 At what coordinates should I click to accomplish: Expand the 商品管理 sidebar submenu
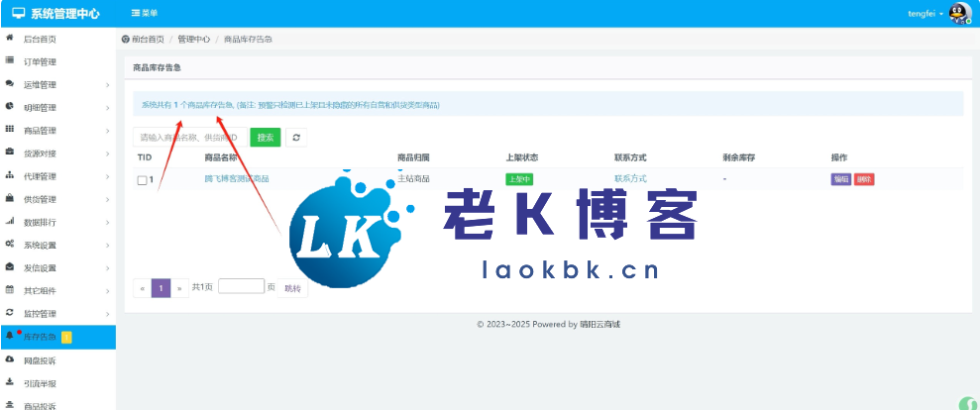(57, 131)
